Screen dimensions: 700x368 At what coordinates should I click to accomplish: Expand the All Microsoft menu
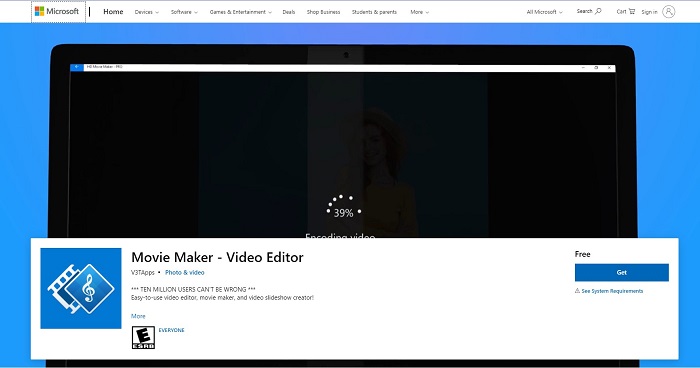545,12
